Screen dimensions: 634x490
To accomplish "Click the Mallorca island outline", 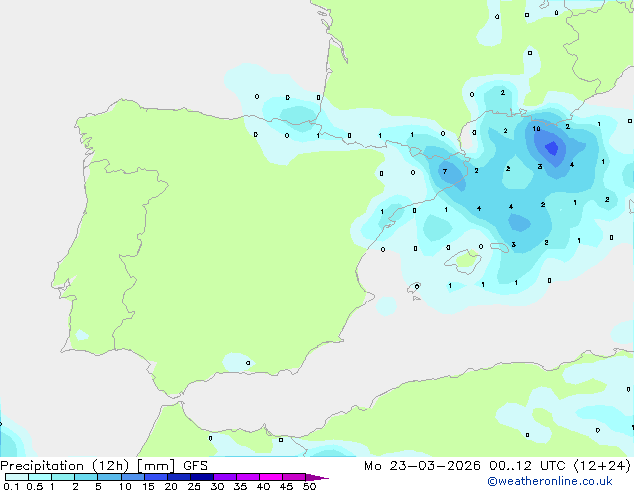I will coord(464,262).
